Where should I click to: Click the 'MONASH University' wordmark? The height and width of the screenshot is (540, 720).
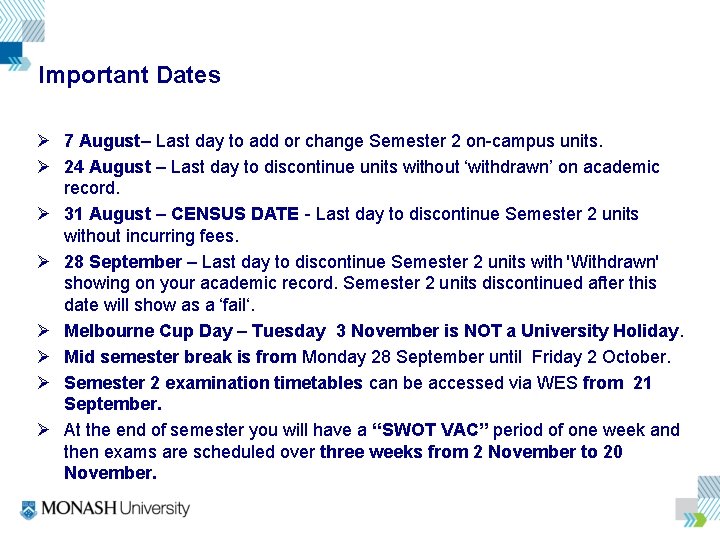coord(115,509)
